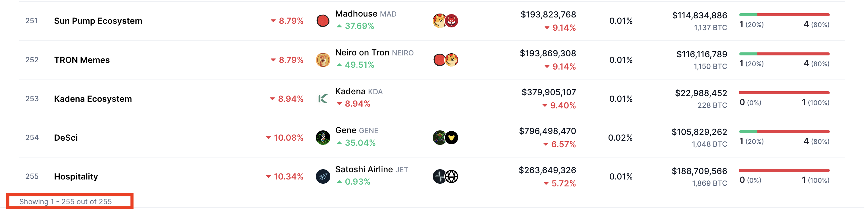The height and width of the screenshot is (209, 868).
Task: Open the Sun Pump Ecosystem category
Action: click(x=98, y=21)
